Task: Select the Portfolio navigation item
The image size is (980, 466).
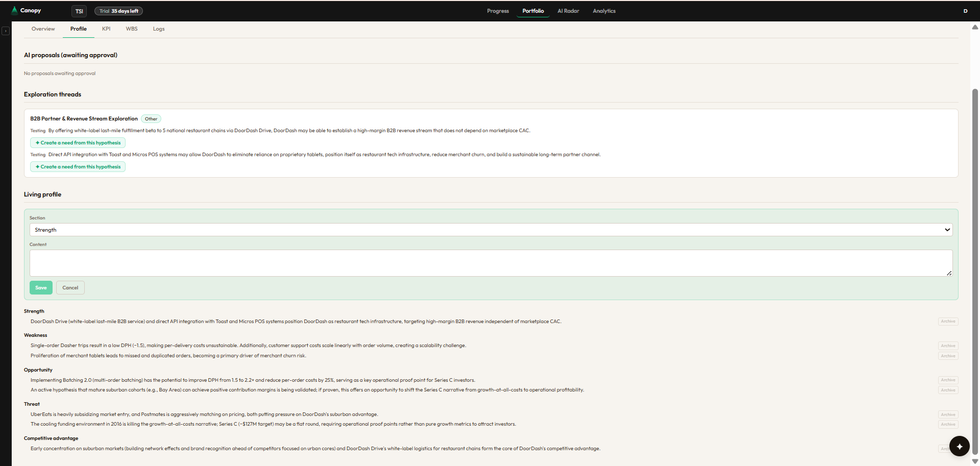Action: (x=533, y=11)
